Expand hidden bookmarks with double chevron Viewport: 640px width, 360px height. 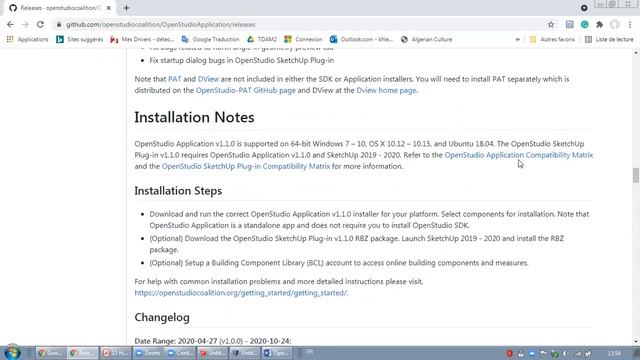517,39
